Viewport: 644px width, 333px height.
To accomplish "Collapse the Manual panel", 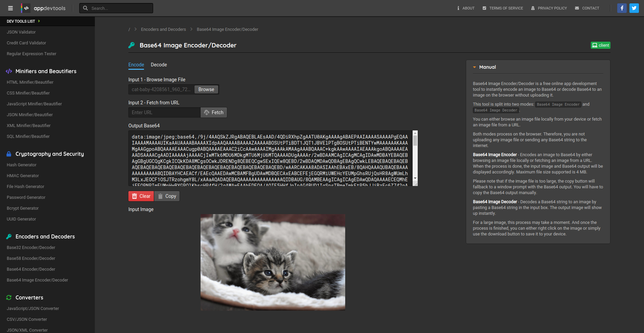I will click(475, 67).
